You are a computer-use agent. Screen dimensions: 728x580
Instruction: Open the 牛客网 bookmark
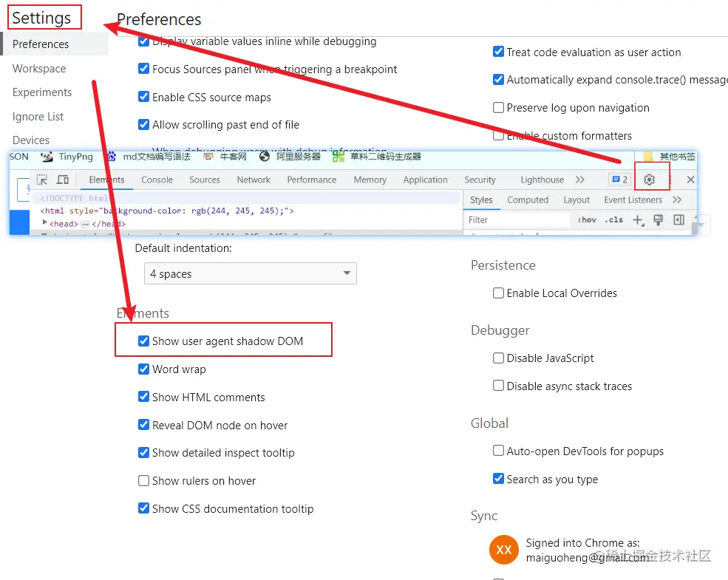pyautogui.click(x=225, y=157)
